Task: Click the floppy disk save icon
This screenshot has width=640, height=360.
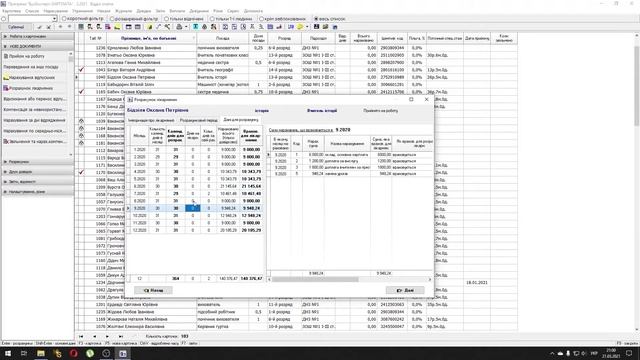Action: [316, 27]
